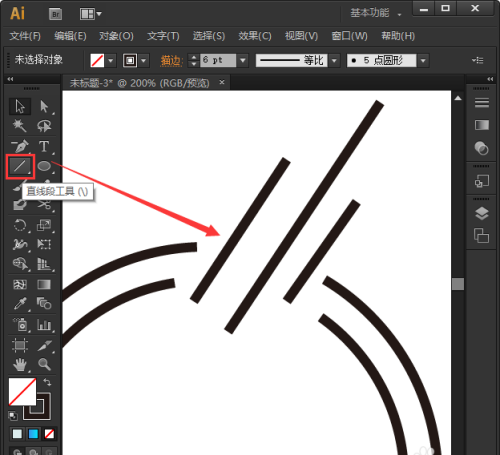Open the stroke weight dropdown

tap(243, 60)
